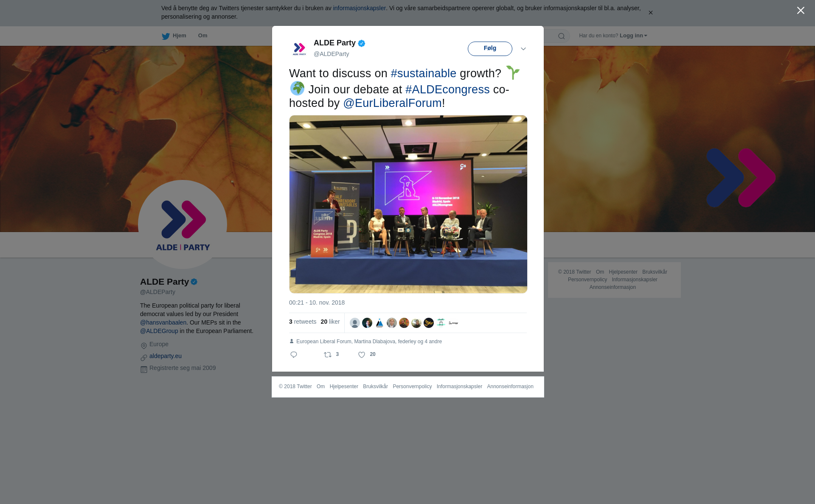Retweet using the retweet arrows icon
The width and height of the screenshot is (815, 504).
tap(328, 355)
